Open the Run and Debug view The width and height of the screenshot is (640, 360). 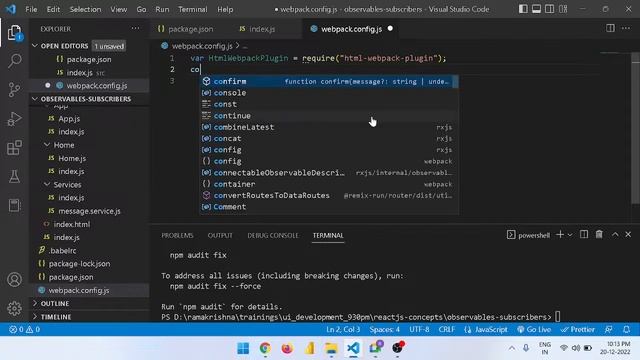14,119
